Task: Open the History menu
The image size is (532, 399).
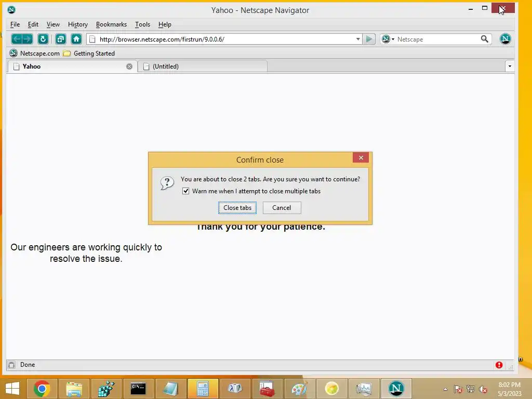Action: pyautogui.click(x=78, y=24)
